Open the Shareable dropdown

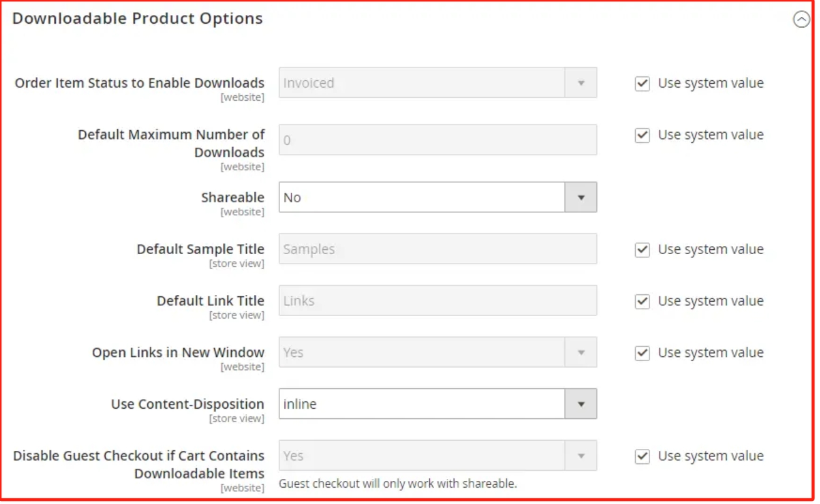pyautogui.click(x=437, y=197)
